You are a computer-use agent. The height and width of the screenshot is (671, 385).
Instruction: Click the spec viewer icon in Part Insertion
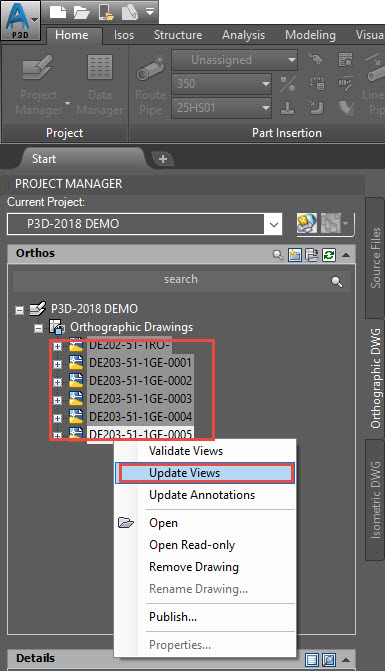coord(345,59)
